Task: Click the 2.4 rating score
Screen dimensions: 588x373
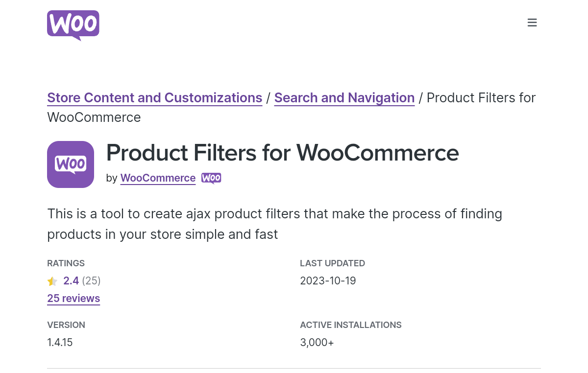Action: [71, 281]
